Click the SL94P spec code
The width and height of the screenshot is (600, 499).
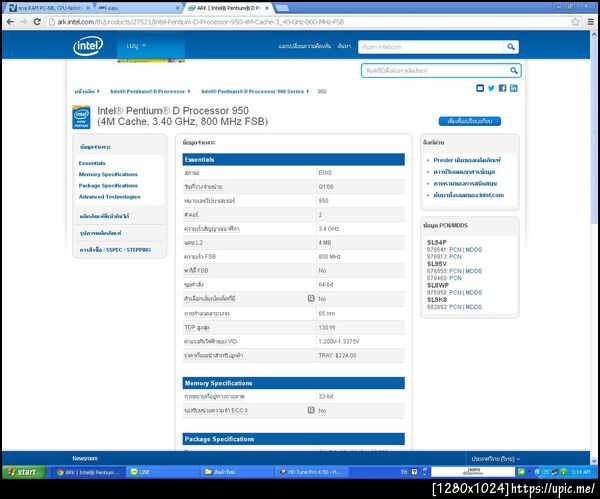(x=437, y=242)
